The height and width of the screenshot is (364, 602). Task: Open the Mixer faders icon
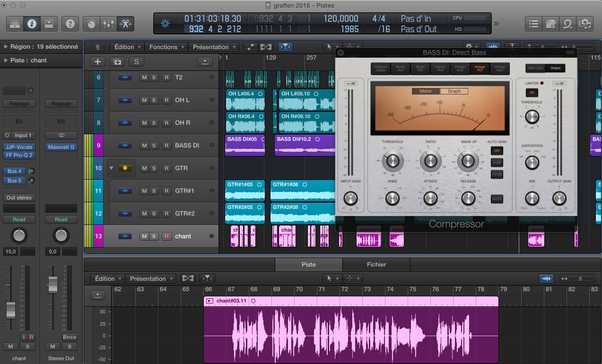click(109, 24)
